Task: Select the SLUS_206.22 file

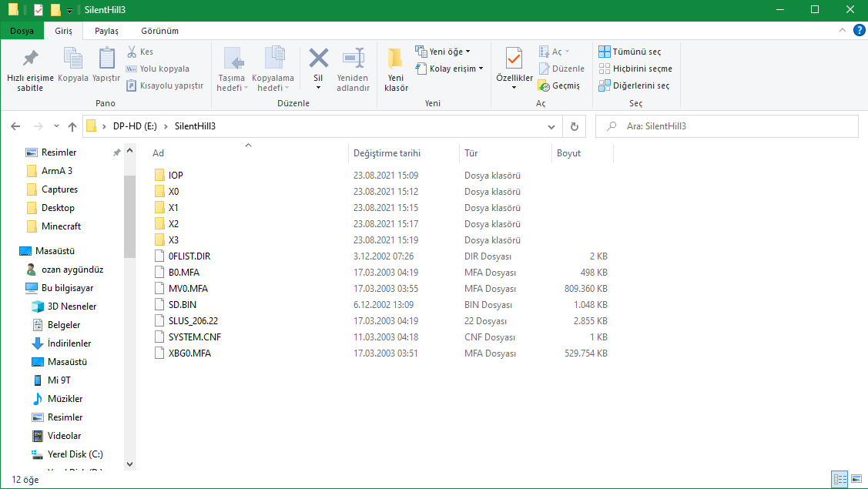Action: 193,320
